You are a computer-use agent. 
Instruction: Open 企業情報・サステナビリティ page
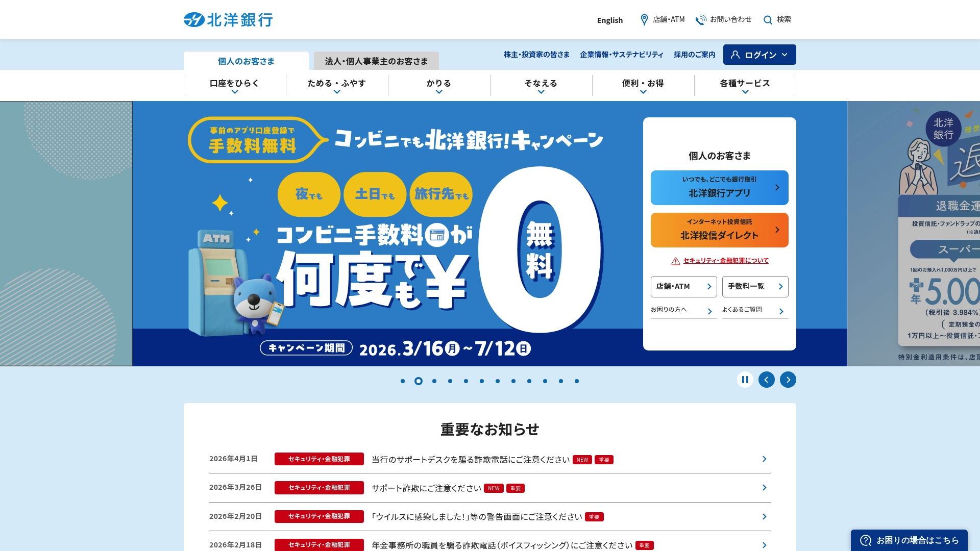tap(622, 55)
